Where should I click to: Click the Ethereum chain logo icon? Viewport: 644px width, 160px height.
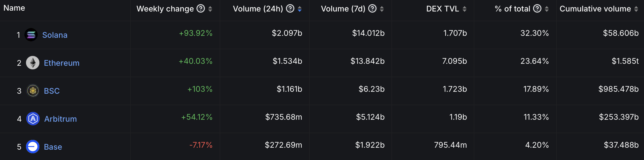tap(33, 63)
